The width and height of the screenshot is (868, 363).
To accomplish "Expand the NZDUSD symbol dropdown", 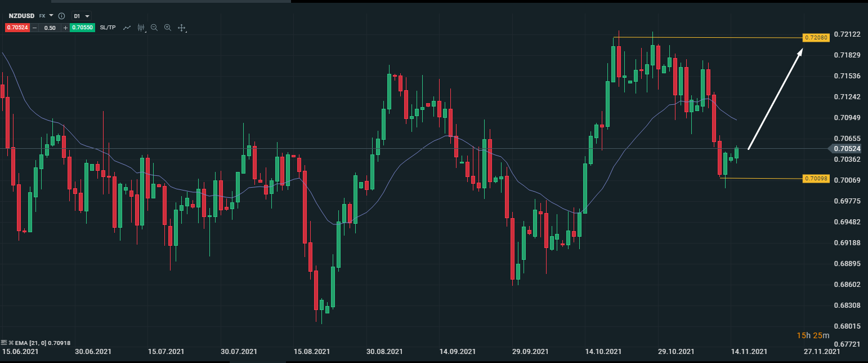I will pos(51,16).
